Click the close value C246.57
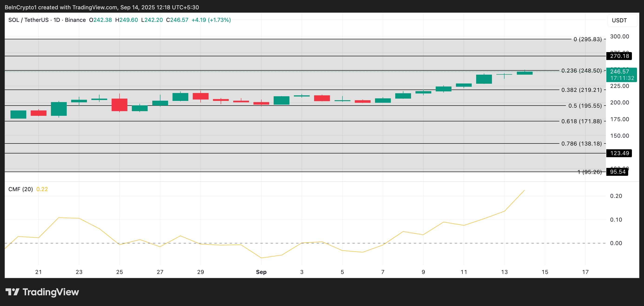This screenshot has height=306, width=644. pyautogui.click(x=177, y=20)
